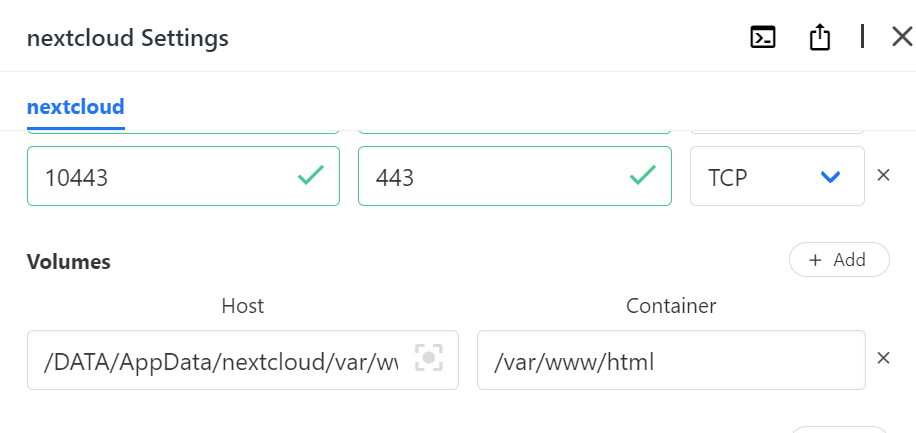Switch to the nextcloud tab
Viewport: 916px width, 433px height.
[76, 107]
